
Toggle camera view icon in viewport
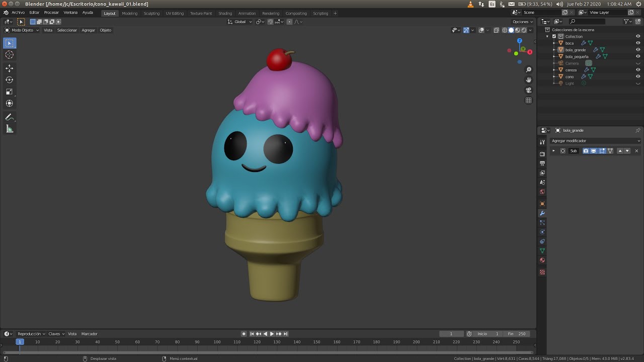(529, 90)
